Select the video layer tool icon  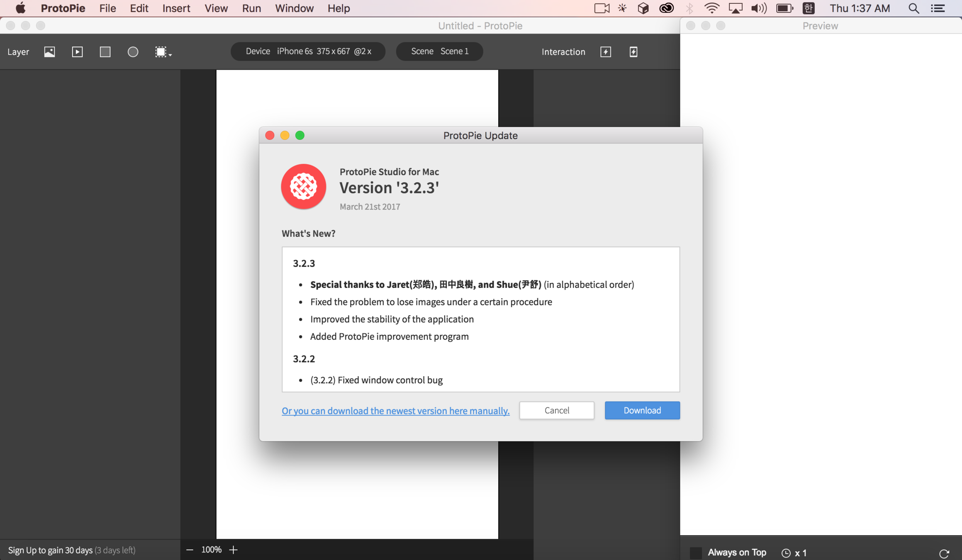click(x=77, y=52)
